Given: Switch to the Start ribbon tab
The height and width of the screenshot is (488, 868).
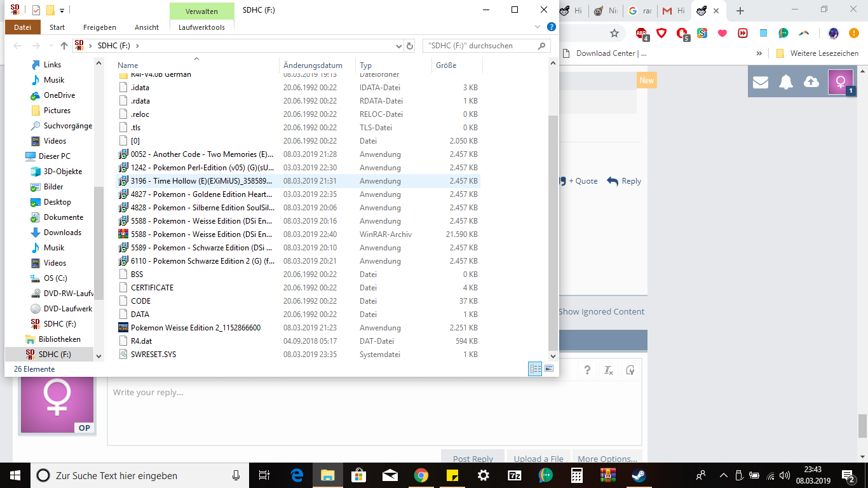Looking at the screenshot, I should tap(57, 27).
